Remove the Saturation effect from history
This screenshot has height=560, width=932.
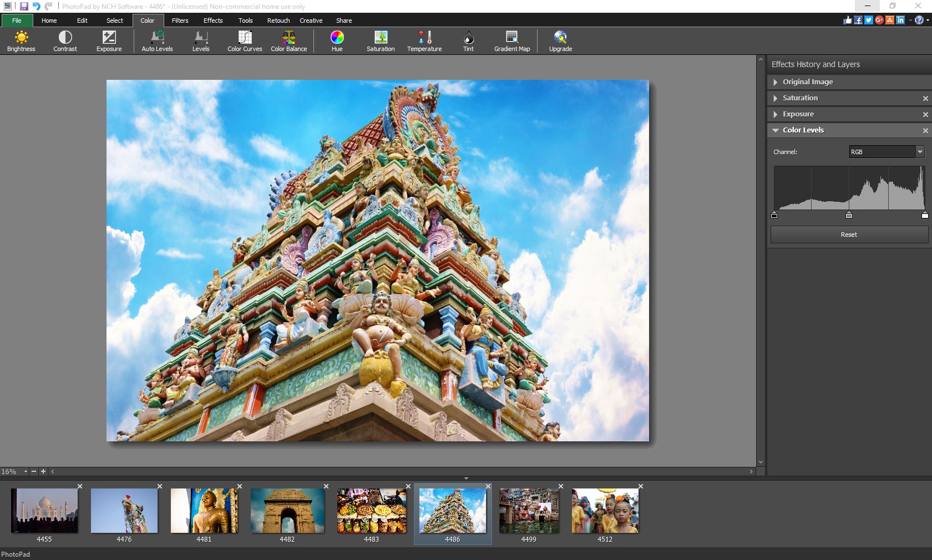tap(924, 99)
